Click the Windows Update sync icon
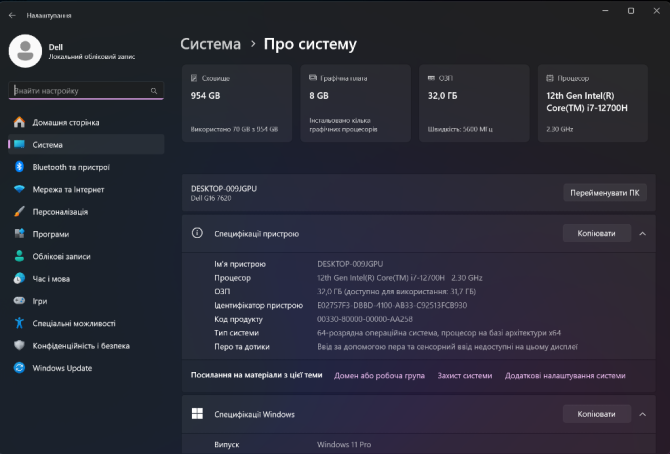Viewport: 670px width, 454px height. pos(19,368)
